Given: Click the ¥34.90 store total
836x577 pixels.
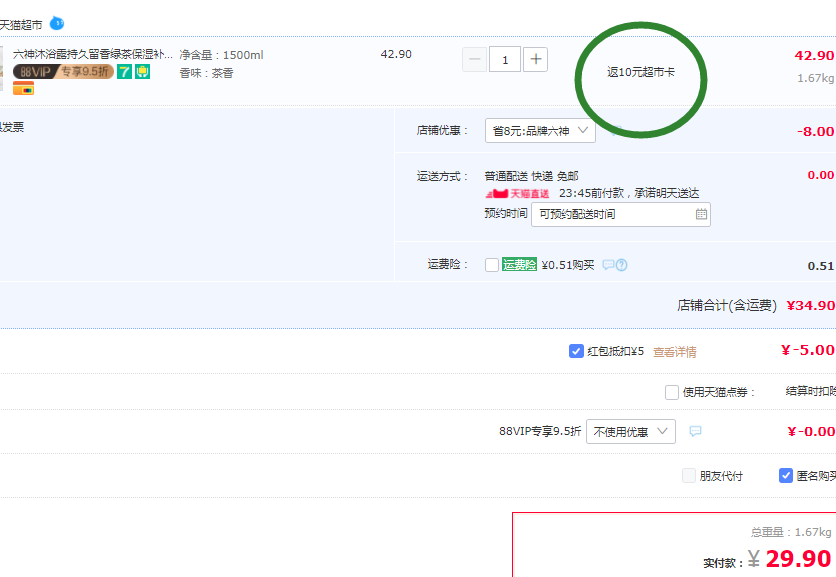Looking at the screenshot, I should click(x=810, y=306).
